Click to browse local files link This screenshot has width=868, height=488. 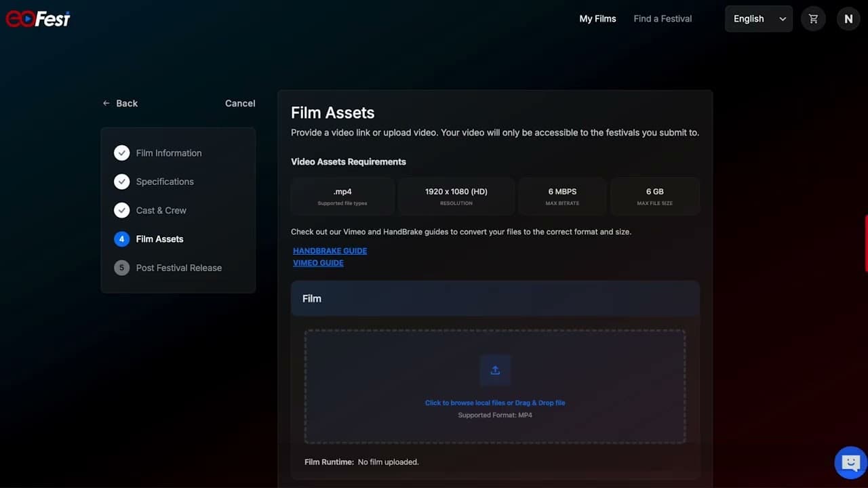tap(465, 403)
